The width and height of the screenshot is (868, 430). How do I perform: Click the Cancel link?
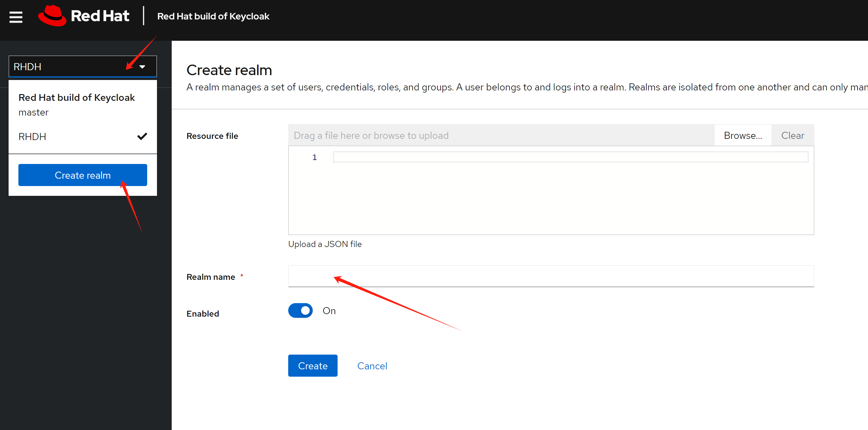372,366
